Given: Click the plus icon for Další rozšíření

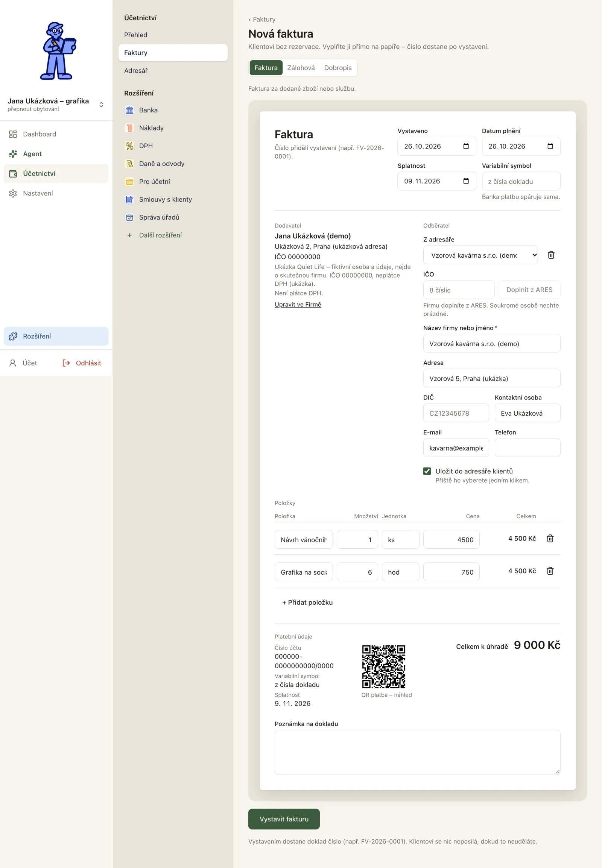Looking at the screenshot, I should 129,235.
